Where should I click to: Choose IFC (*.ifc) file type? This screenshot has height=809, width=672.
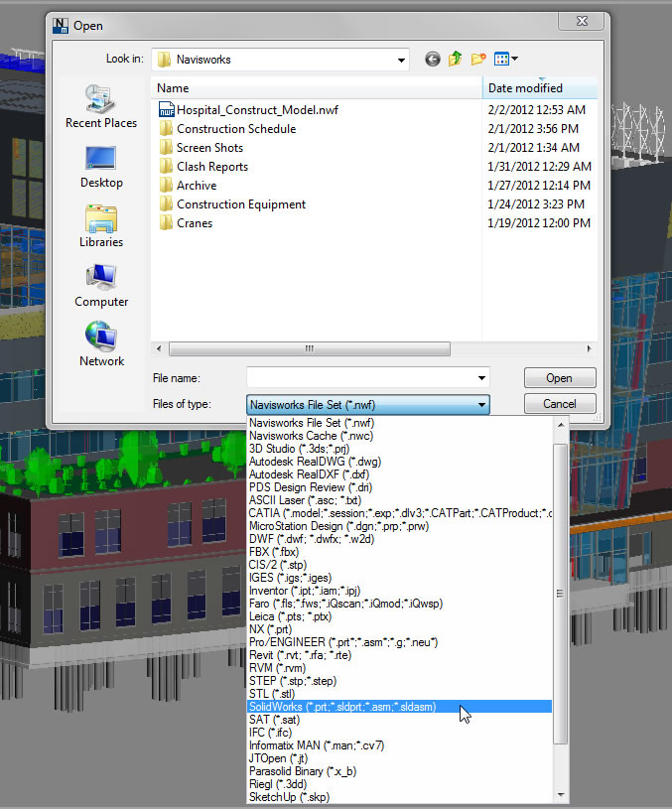click(399, 733)
